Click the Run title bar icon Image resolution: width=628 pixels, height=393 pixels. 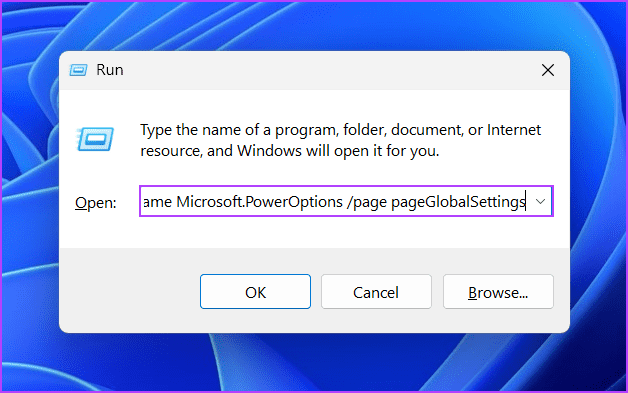point(78,70)
